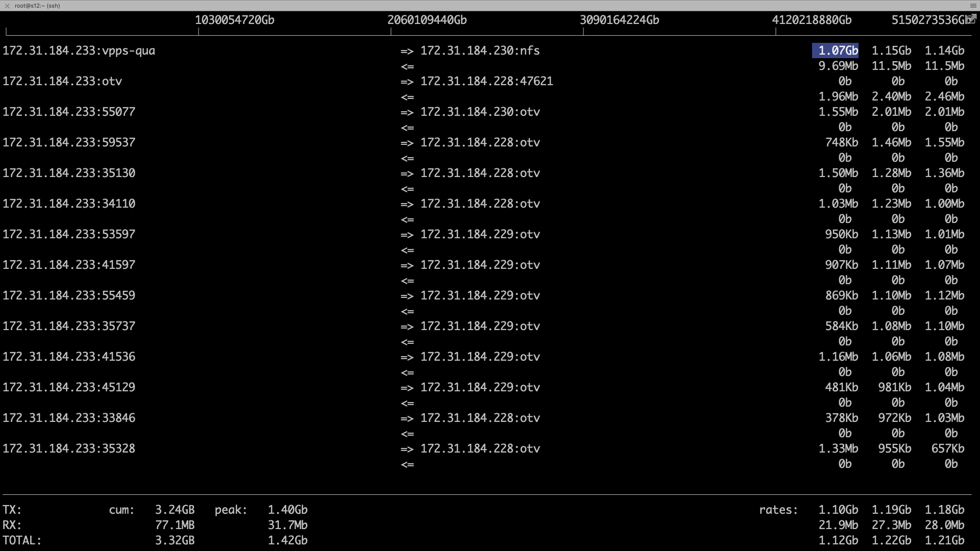This screenshot has width=980, height=551.
Task: Select cumulative total 3.32GB
Action: click(x=175, y=540)
